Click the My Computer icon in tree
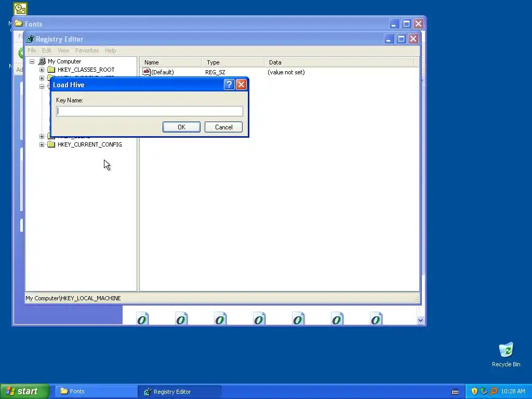 coord(42,61)
